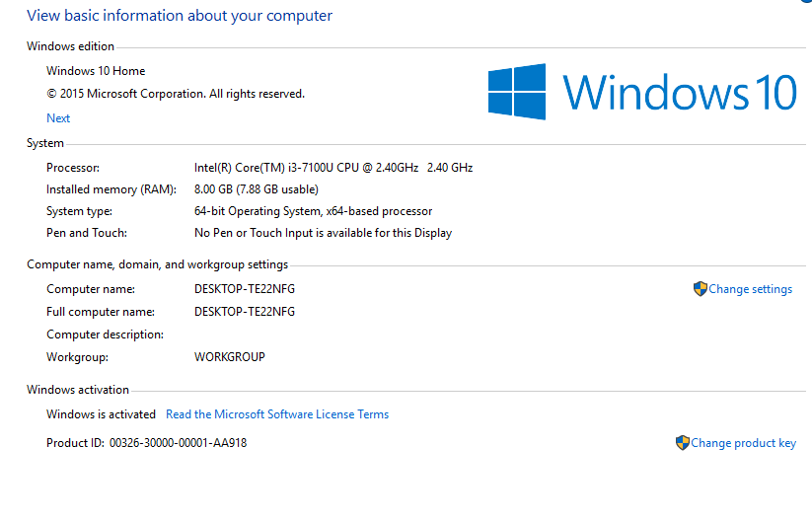
Task: Click the 'Pen and Touch:' label
Action: pyautogui.click(x=87, y=233)
